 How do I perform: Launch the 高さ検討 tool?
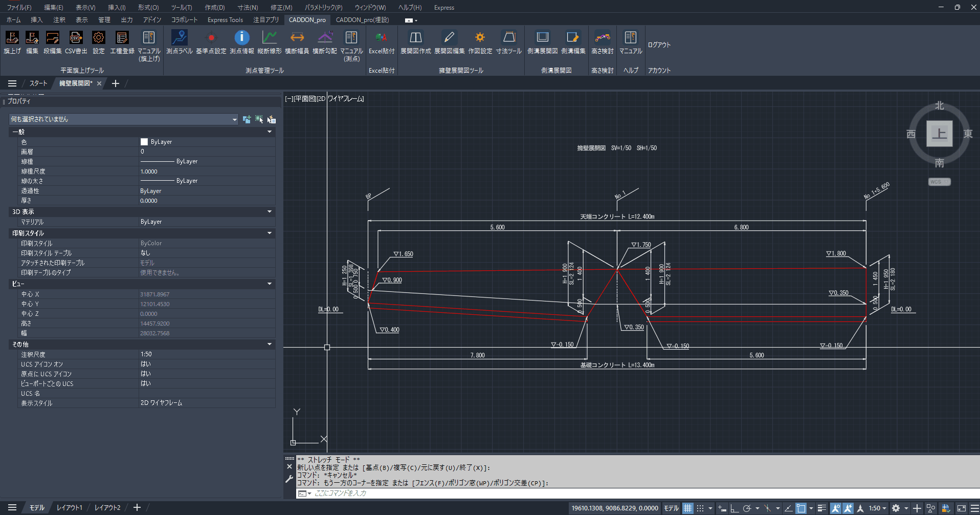pyautogui.click(x=602, y=38)
